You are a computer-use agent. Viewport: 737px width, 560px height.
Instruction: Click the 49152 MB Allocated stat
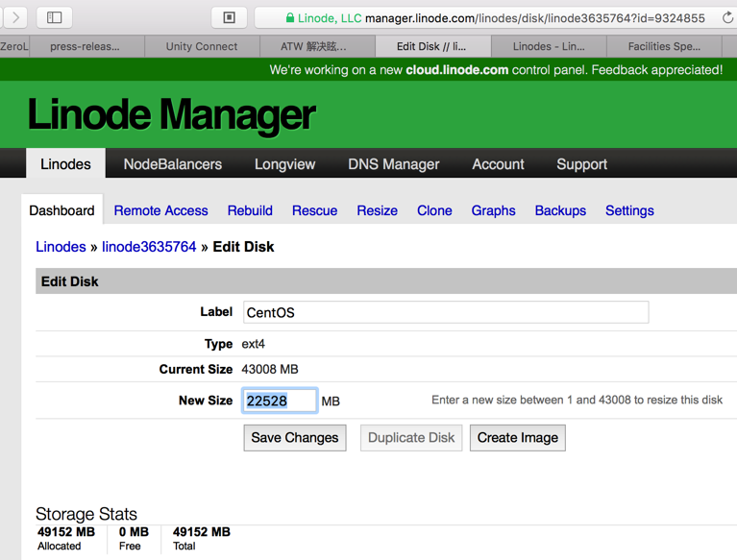(x=65, y=539)
